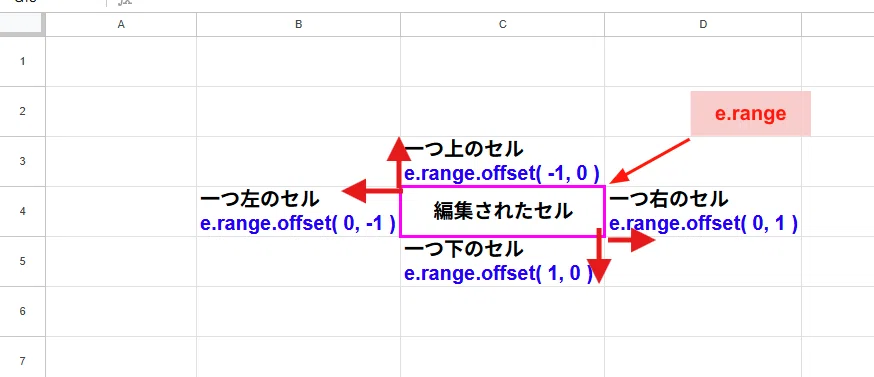Click cell with e.range.offset( 0, -1 ) text
The width and height of the screenshot is (874, 377).
tap(298, 211)
